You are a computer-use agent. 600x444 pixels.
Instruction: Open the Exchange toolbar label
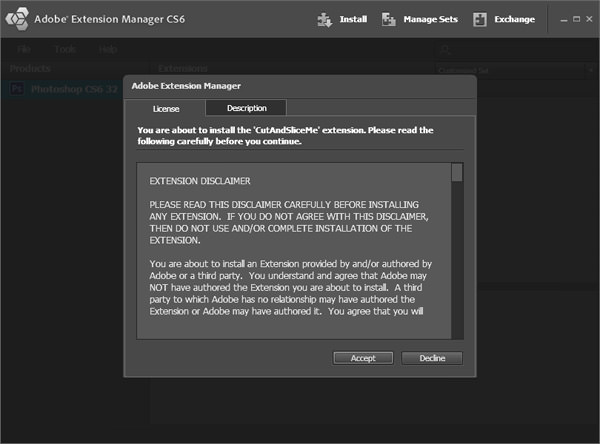514,19
